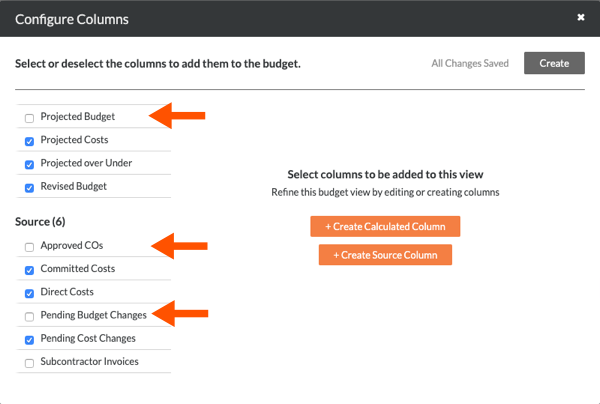Image resolution: width=600 pixels, height=404 pixels.
Task: Select the Pending Budget Changes label
Action: [94, 315]
